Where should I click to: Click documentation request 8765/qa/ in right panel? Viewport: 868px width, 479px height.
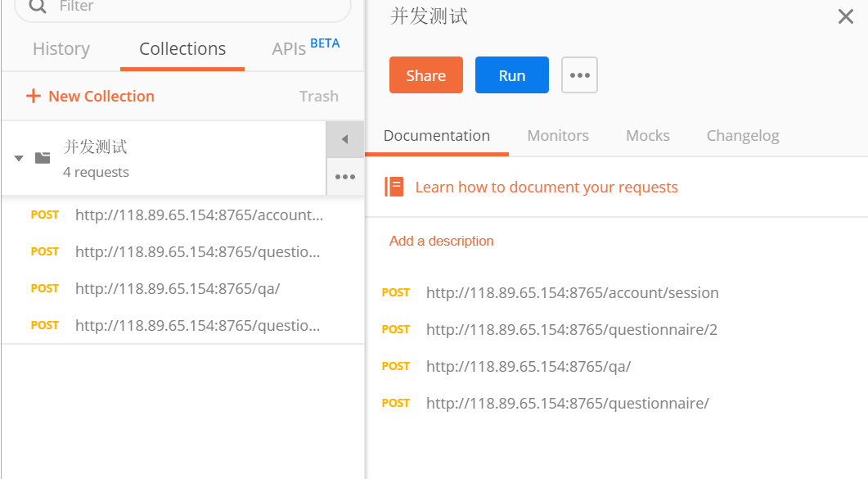pyautogui.click(x=528, y=366)
